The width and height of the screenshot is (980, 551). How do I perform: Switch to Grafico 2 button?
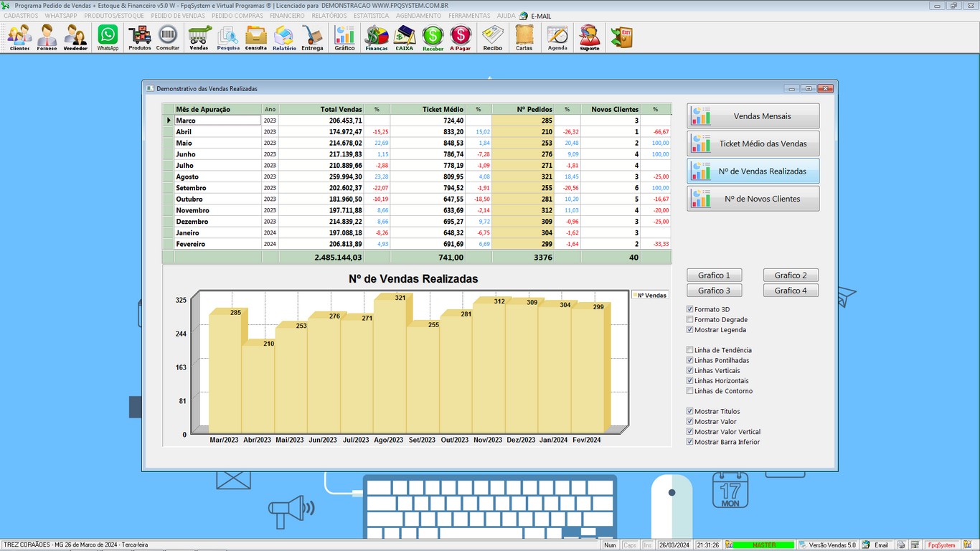tap(791, 275)
